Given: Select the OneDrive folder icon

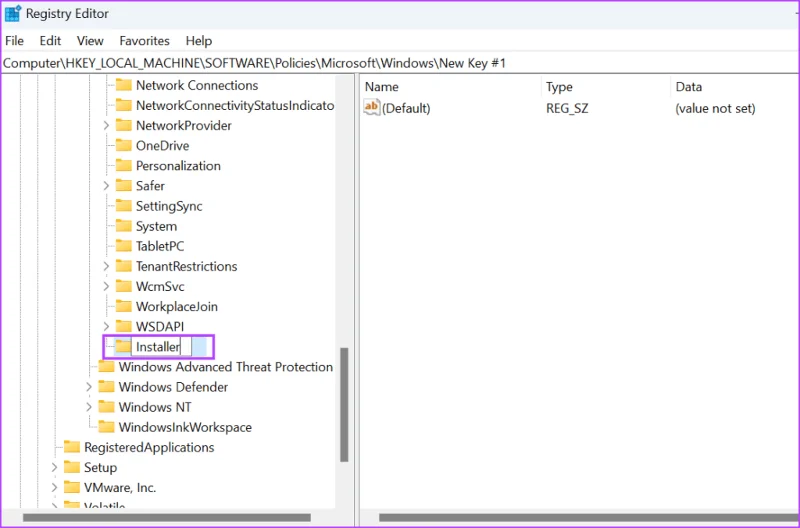Looking at the screenshot, I should (x=123, y=145).
